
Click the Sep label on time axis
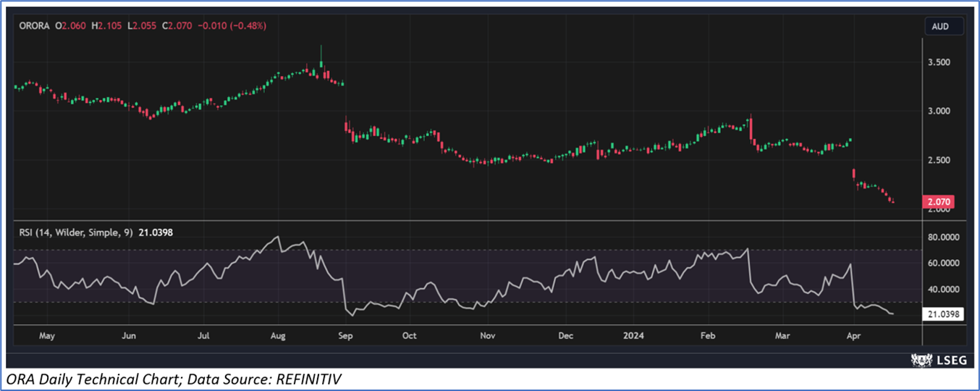pyautogui.click(x=345, y=336)
